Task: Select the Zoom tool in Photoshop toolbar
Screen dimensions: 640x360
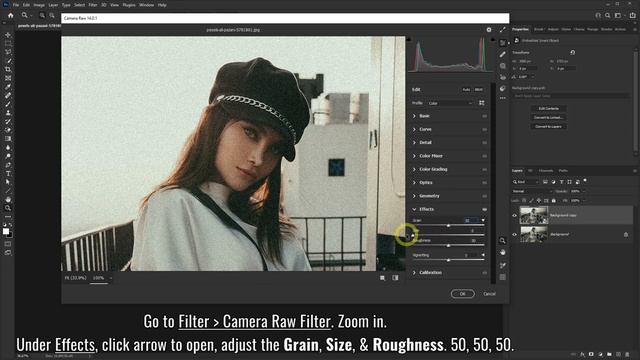Action: [8, 208]
